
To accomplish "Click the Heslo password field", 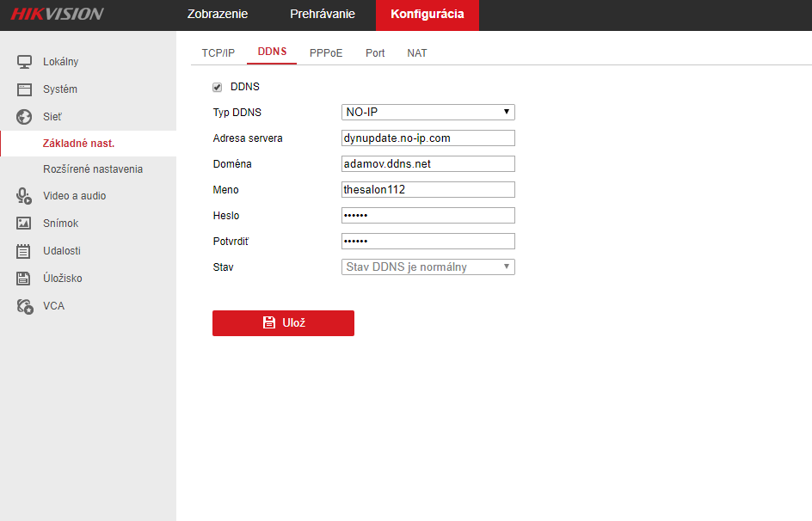I will (428, 216).
